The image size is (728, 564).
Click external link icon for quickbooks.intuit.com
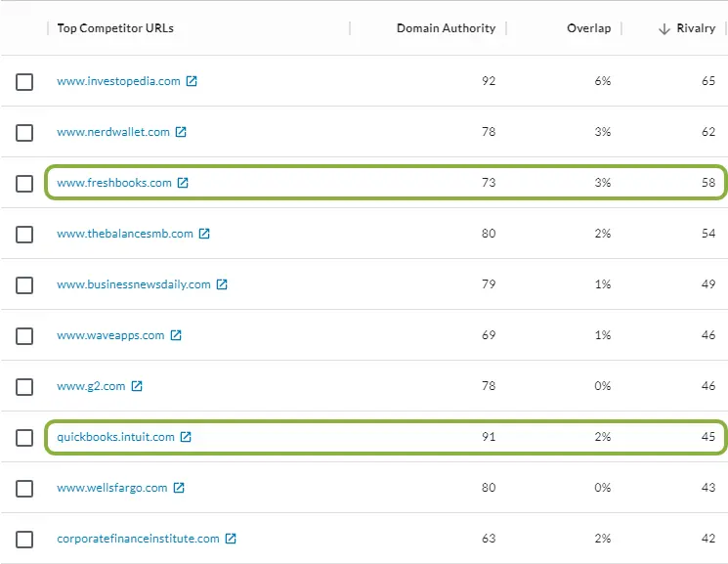coord(186,437)
